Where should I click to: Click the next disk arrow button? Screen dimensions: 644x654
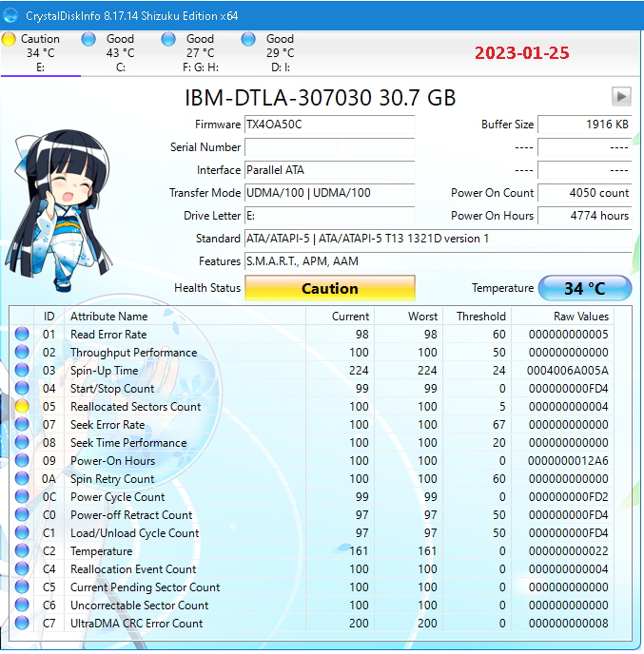pos(621,97)
